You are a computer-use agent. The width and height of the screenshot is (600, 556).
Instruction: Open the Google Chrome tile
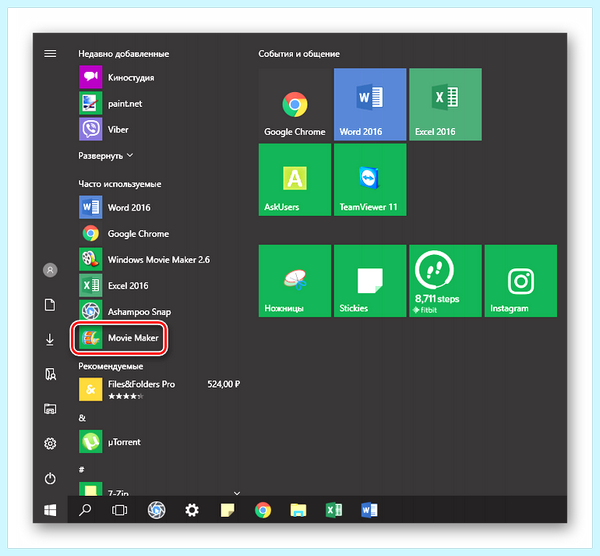295,104
